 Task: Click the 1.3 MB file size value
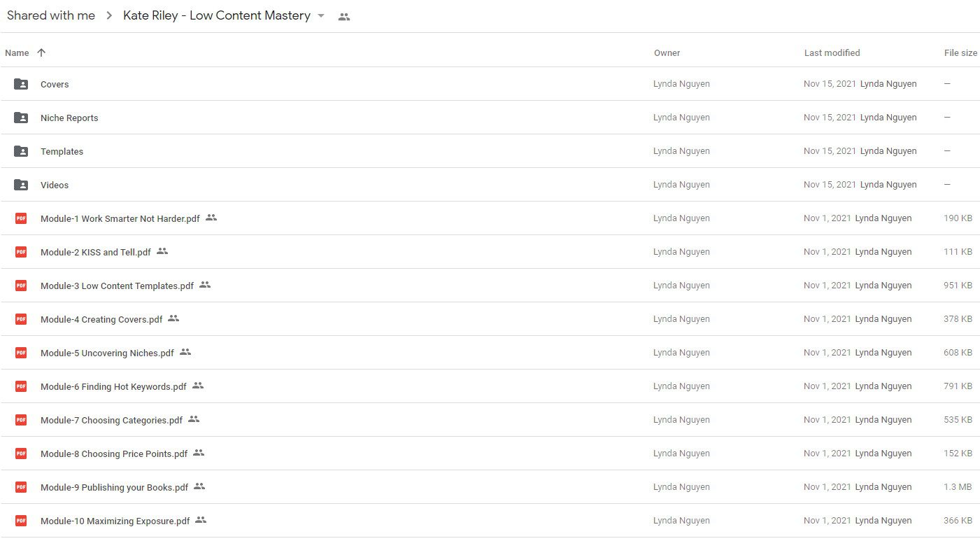click(958, 487)
